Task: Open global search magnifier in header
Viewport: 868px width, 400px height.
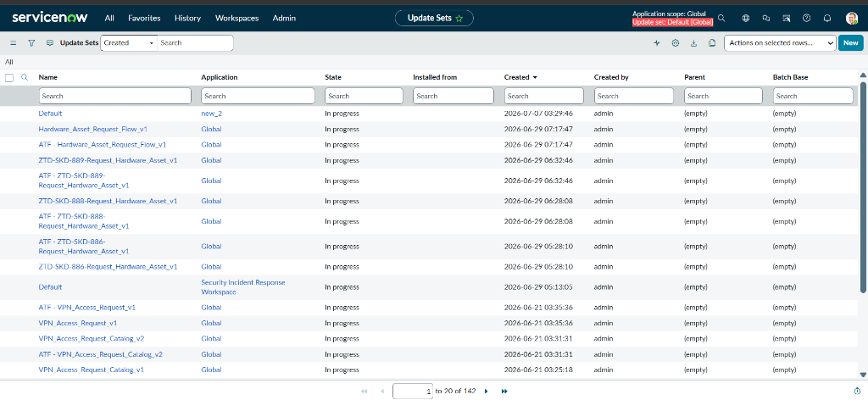Action: [721, 19]
